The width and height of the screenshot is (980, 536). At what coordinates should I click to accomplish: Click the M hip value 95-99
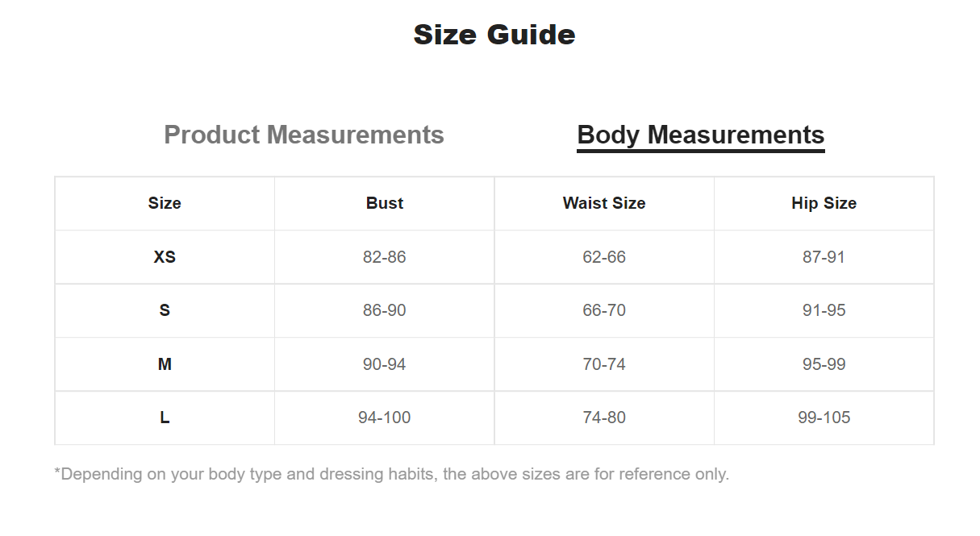824,364
